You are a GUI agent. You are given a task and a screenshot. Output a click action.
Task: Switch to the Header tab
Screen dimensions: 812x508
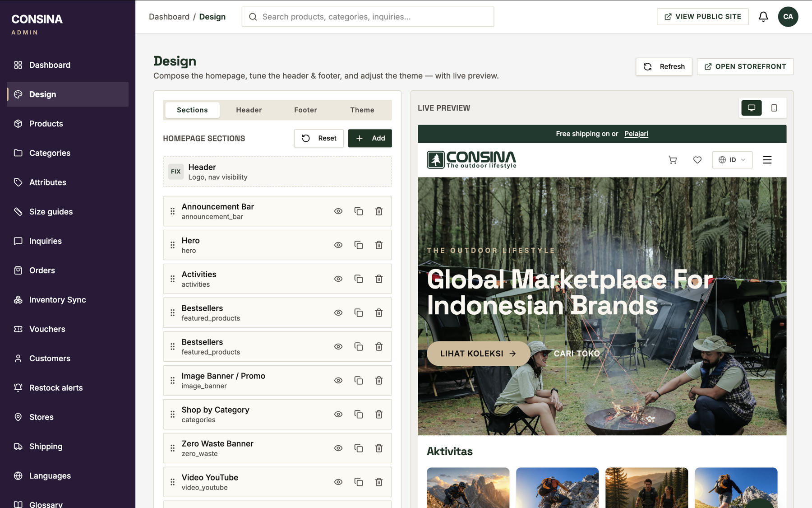[249, 110]
